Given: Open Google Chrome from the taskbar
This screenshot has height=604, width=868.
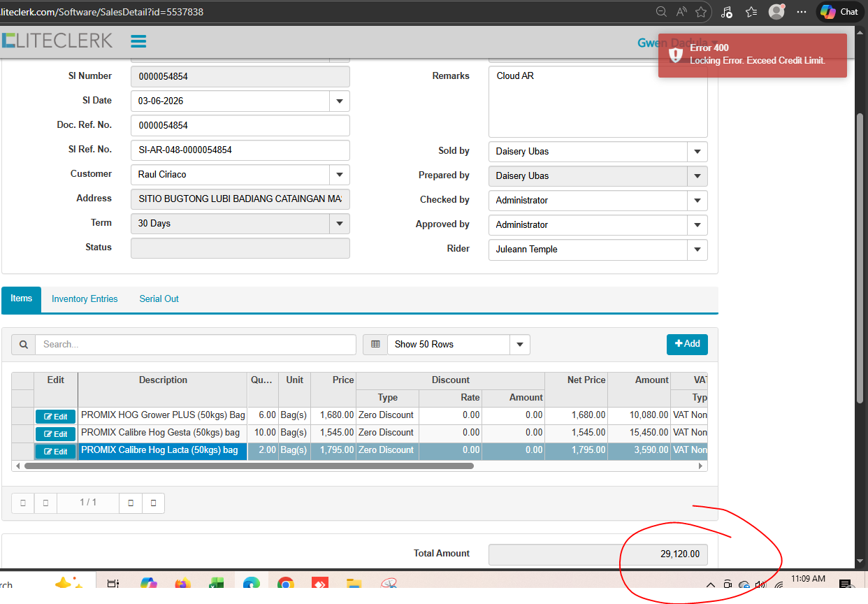Looking at the screenshot, I should click(285, 584).
